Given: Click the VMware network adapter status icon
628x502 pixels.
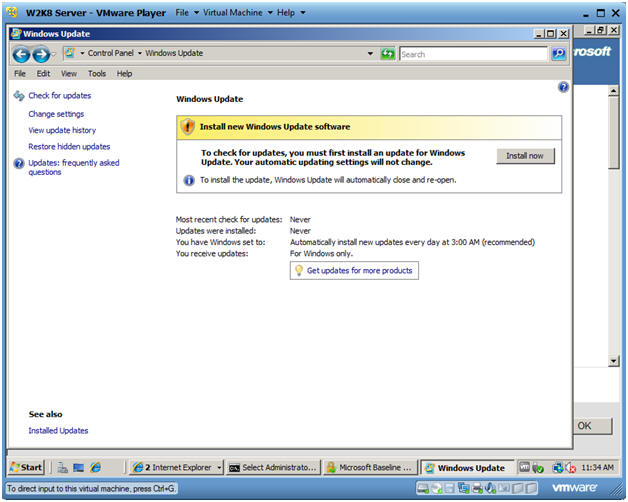Looking at the screenshot, I should click(463, 488).
